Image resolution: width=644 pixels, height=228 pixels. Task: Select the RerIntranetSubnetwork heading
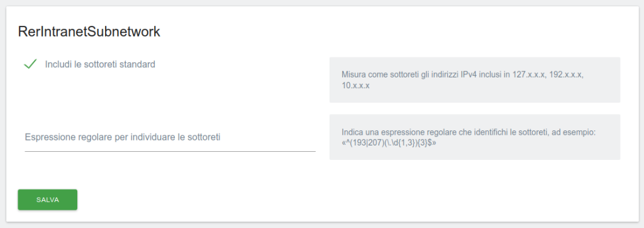click(x=89, y=31)
